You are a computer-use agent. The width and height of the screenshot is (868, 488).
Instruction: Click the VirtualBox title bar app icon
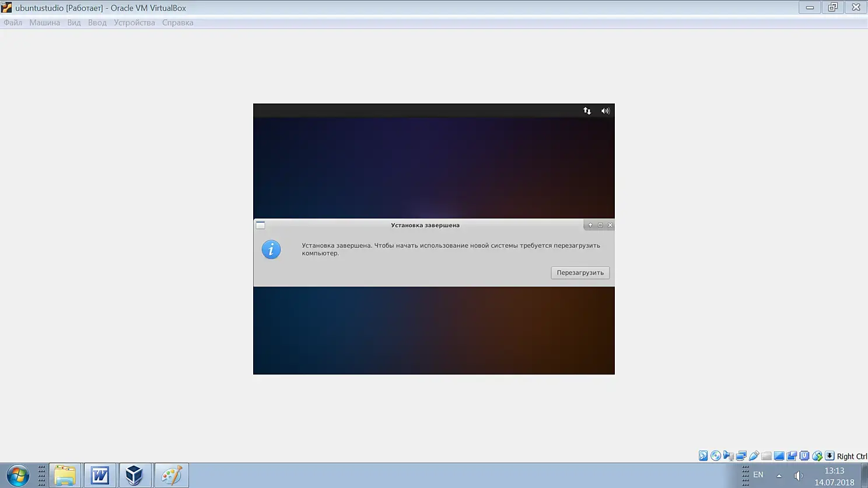(x=6, y=8)
